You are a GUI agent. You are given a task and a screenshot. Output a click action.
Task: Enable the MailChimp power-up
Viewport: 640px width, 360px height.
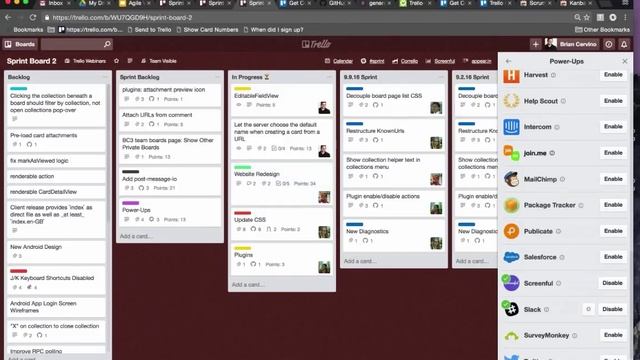tap(613, 179)
